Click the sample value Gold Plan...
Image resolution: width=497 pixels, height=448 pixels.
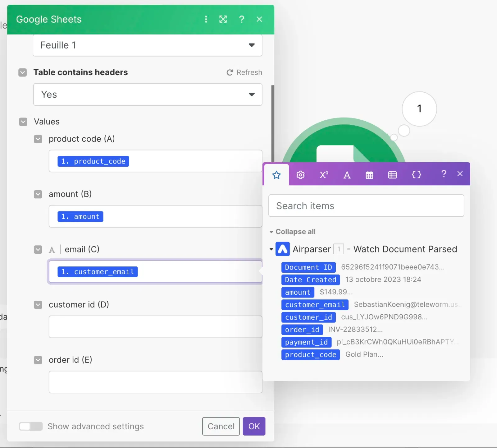click(x=364, y=354)
